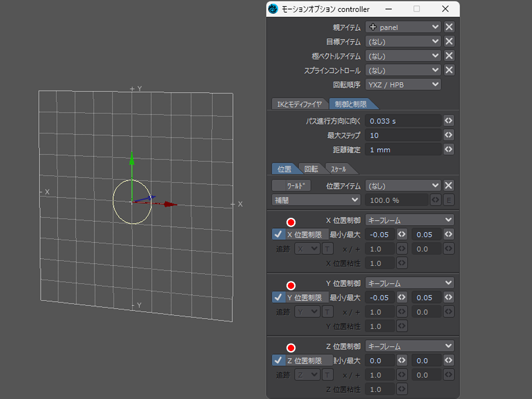
Task: Click envelope button for X maximum 0.05
Action: pyautogui.click(x=448, y=234)
